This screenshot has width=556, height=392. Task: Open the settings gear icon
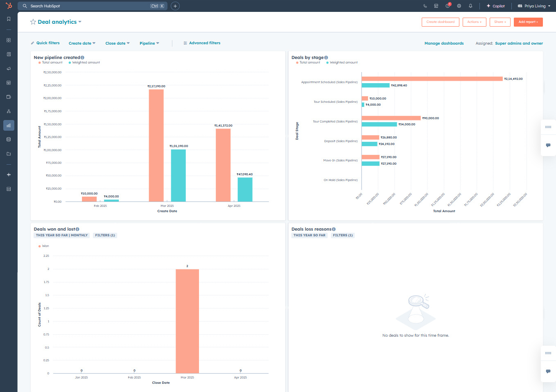459,6
